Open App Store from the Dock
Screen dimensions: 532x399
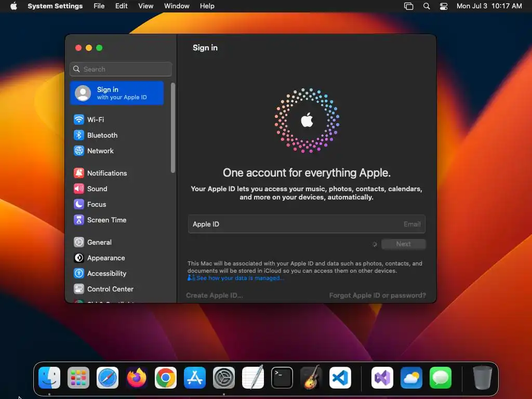(x=195, y=378)
